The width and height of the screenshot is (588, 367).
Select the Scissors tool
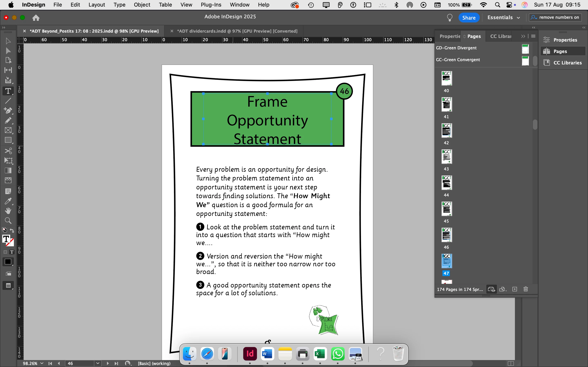click(8, 151)
